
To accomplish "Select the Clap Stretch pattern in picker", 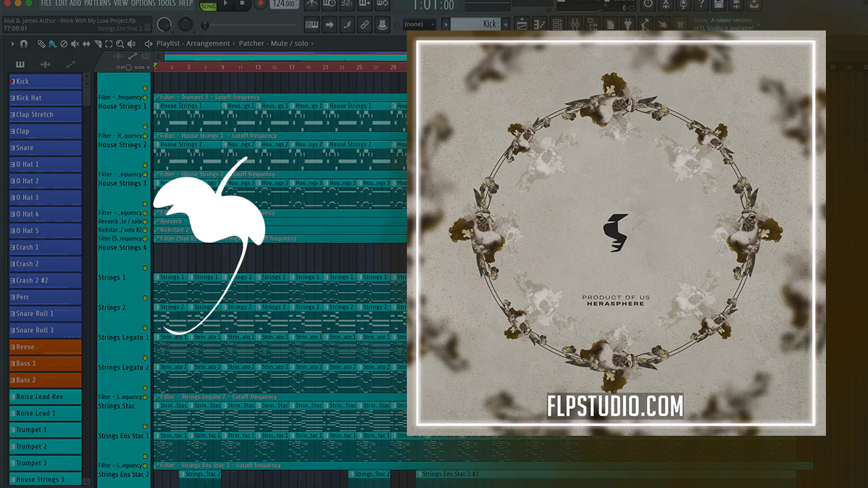I will 45,115.
